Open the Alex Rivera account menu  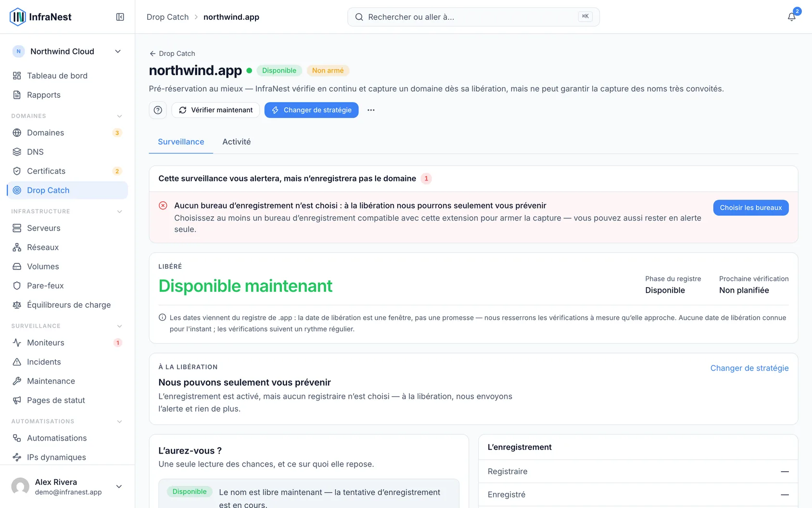pos(67,486)
